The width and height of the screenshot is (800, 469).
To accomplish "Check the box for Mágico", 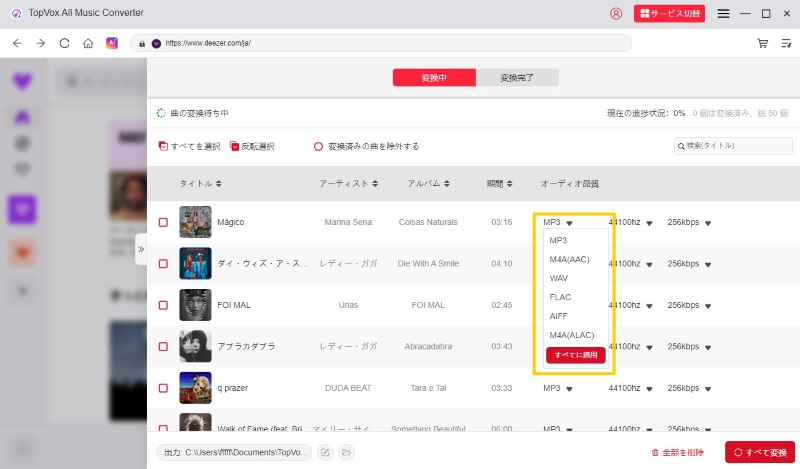I will 163,223.
